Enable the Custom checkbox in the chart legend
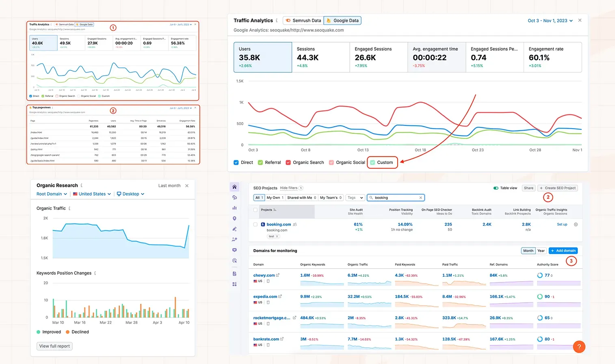 (x=373, y=162)
